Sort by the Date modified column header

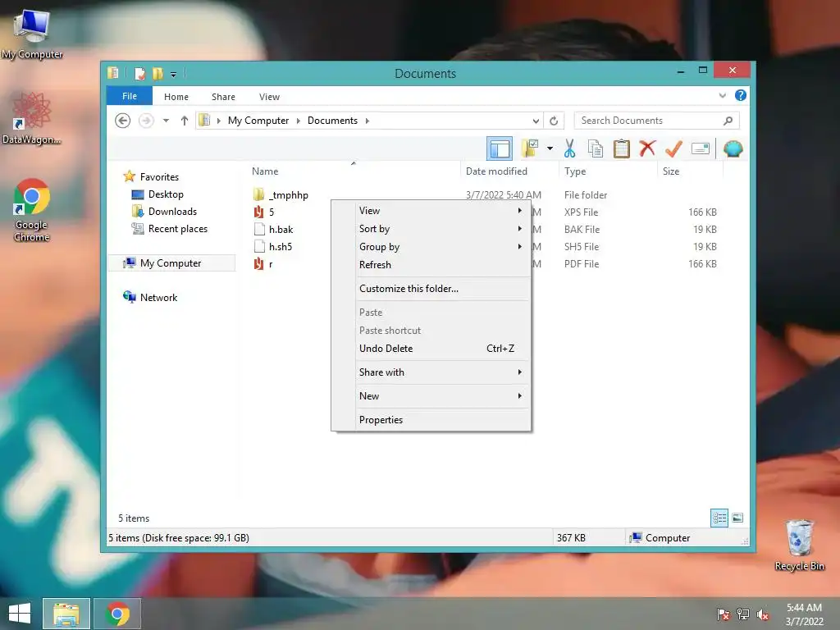509,171
